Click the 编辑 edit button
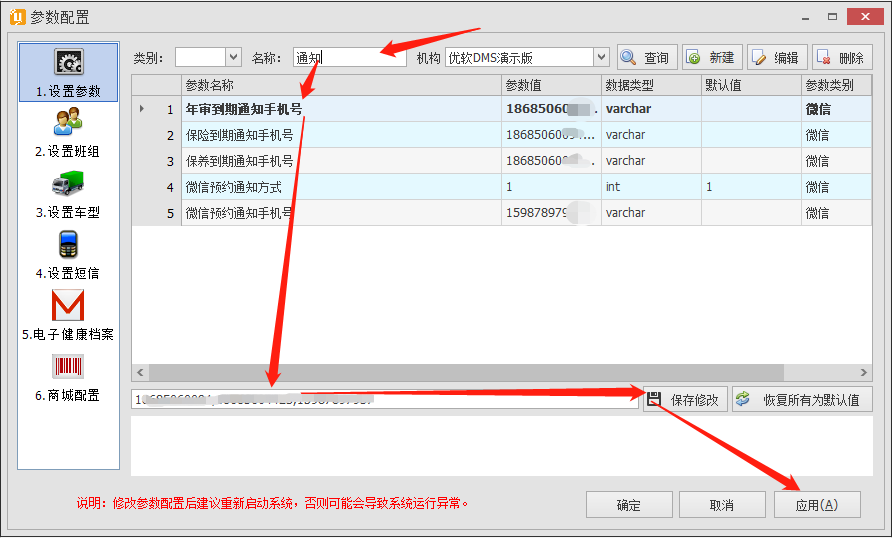This screenshot has width=892, height=538. click(777, 57)
